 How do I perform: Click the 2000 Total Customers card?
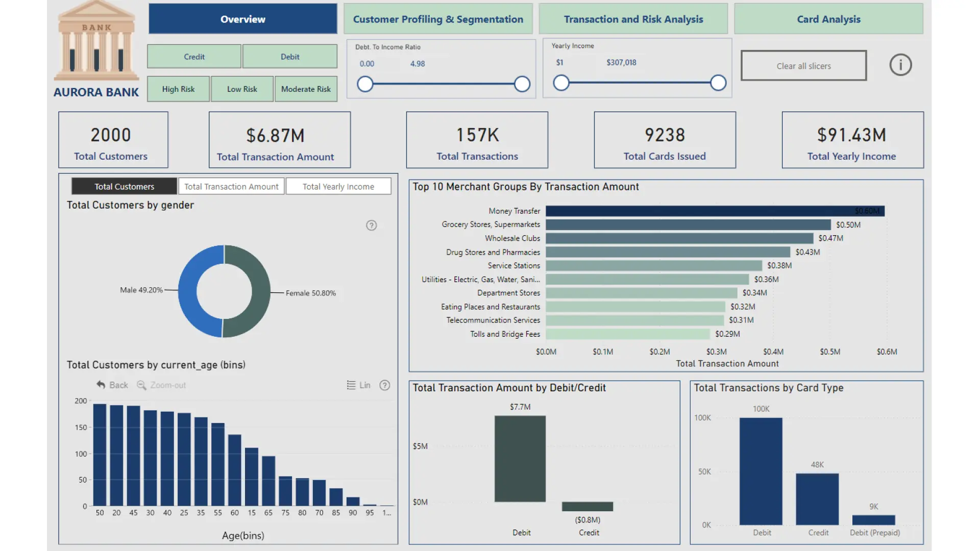pos(113,140)
